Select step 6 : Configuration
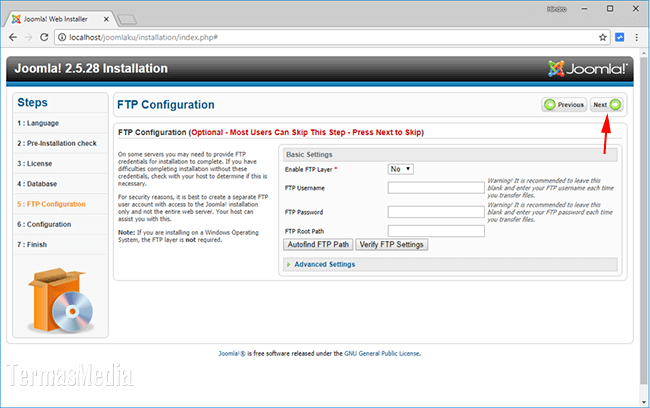The width and height of the screenshot is (650, 408). (x=44, y=224)
